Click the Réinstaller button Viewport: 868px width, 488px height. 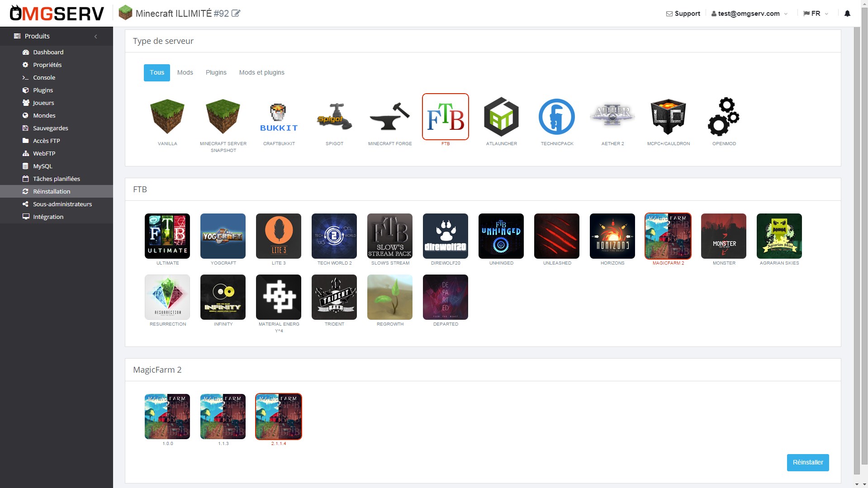(x=808, y=462)
